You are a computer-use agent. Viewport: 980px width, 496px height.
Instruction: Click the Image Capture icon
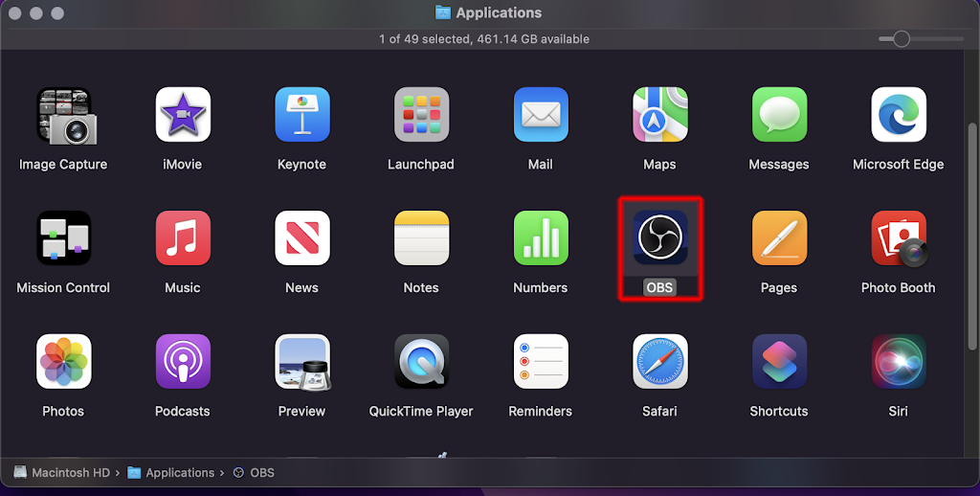click(63, 115)
